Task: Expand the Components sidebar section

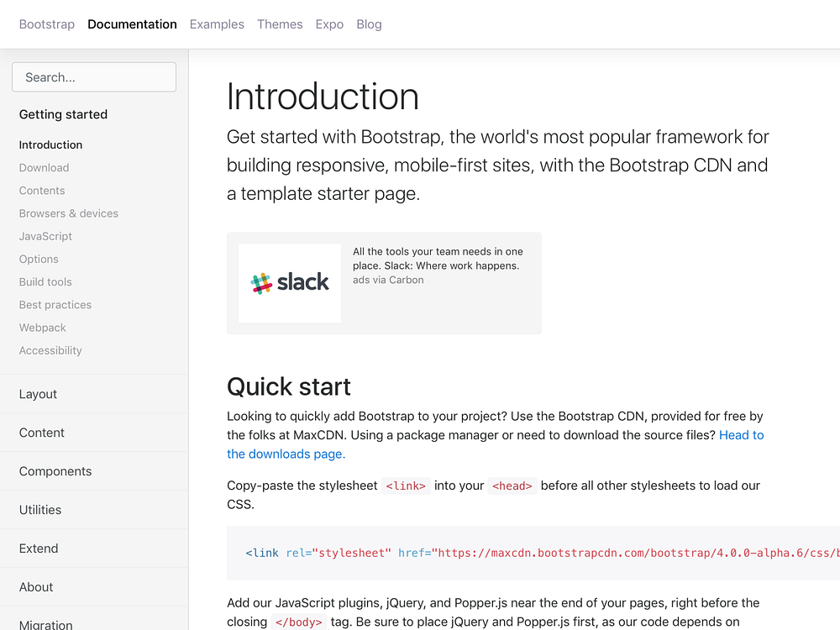Action: click(55, 471)
